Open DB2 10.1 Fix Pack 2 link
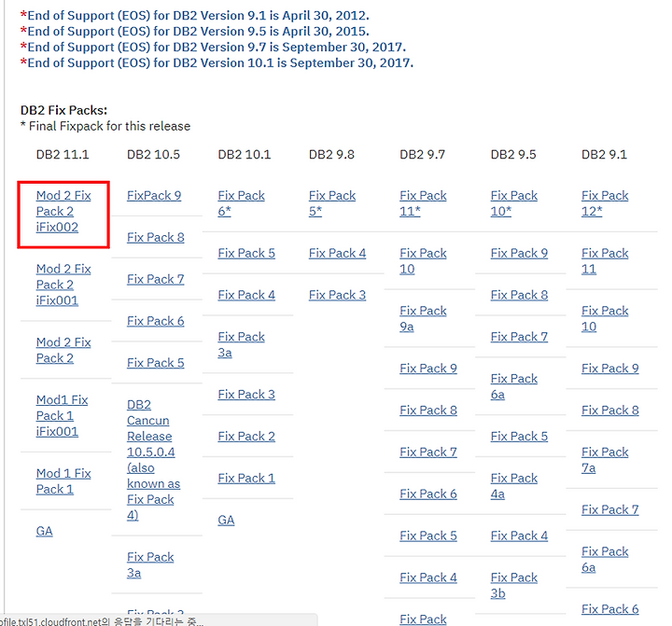 (x=246, y=437)
